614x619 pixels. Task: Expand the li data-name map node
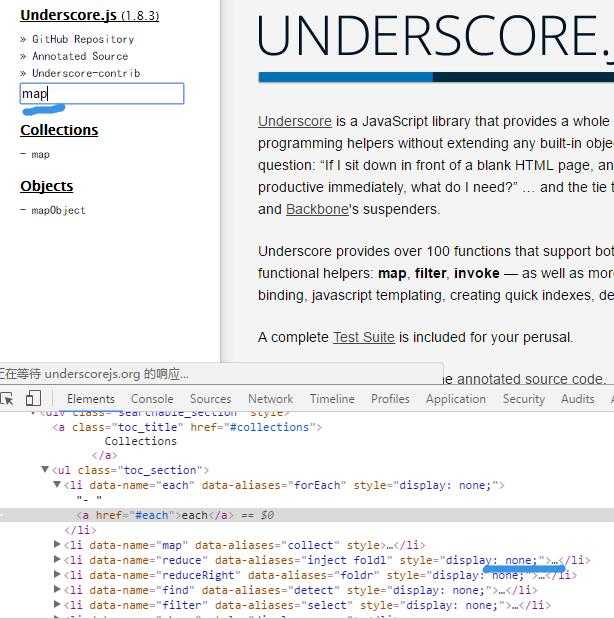click(x=57, y=544)
